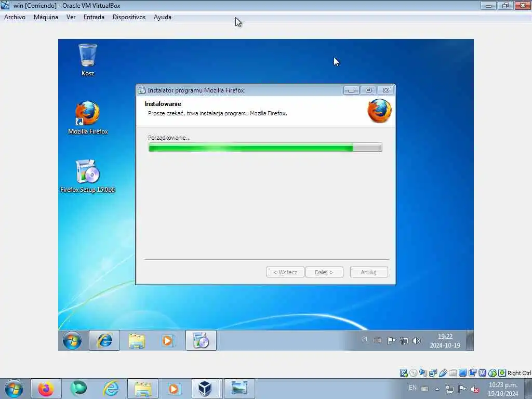This screenshot has height=399, width=532.
Task: Open Internet Explorer in the guest taskbar
Action: click(104, 340)
